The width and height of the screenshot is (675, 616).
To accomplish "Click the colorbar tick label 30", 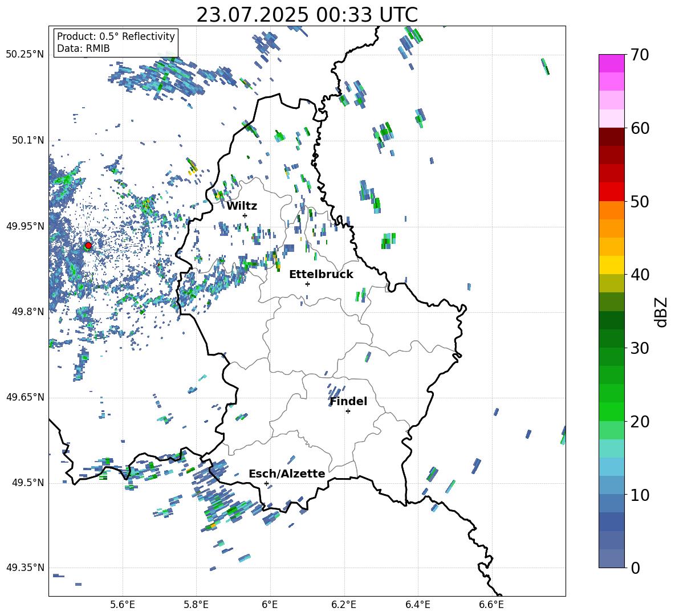I will tap(640, 348).
